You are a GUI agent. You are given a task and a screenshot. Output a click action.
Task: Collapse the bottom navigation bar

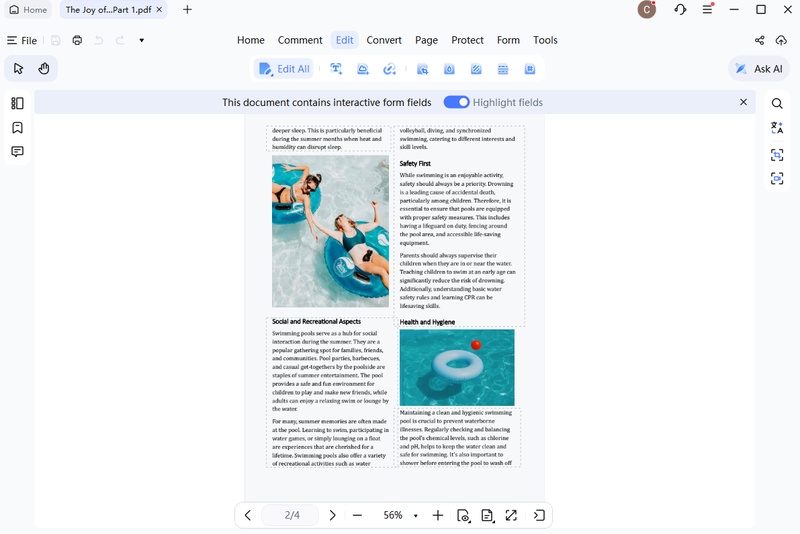539,516
